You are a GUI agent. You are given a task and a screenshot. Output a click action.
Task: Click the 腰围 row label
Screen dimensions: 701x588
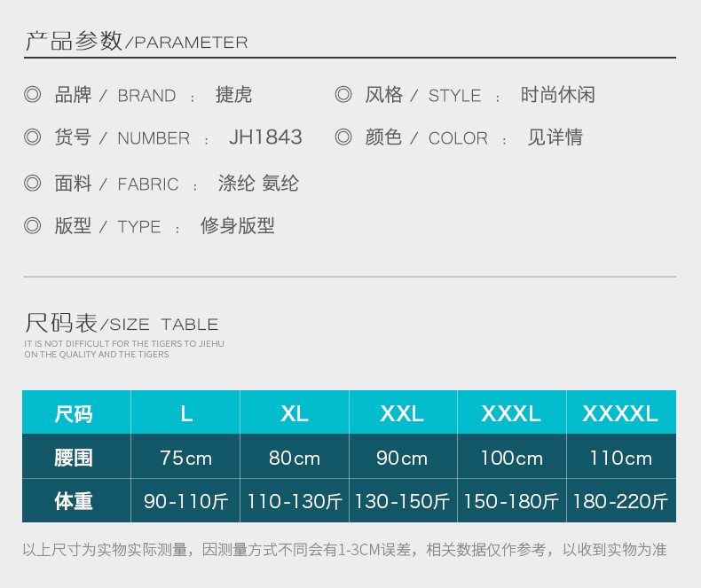(x=74, y=458)
